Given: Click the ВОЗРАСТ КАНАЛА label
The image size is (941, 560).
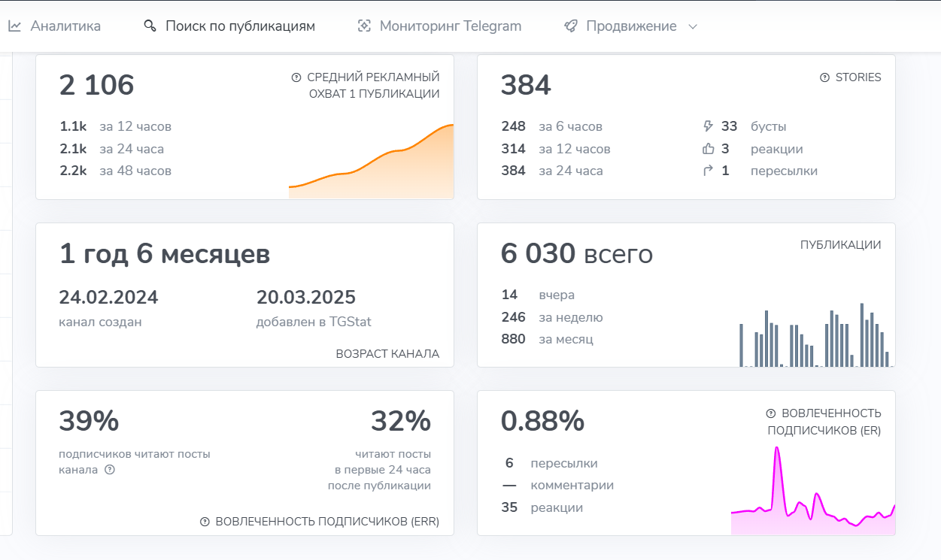Looking at the screenshot, I should point(387,353).
